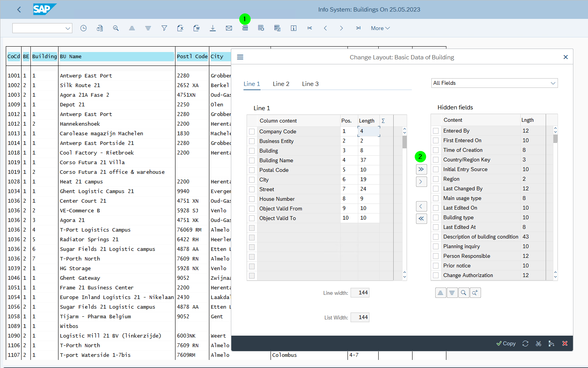
Task: Tick the Object Valid From checkbox
Action: coord(252,208)
